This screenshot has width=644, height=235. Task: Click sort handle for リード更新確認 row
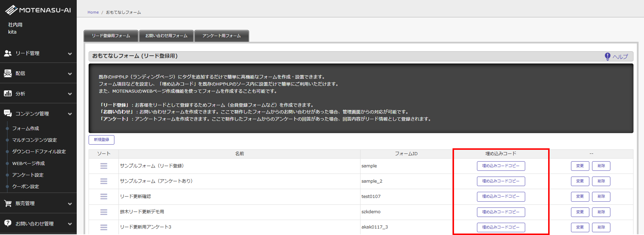tap(104, 196)
